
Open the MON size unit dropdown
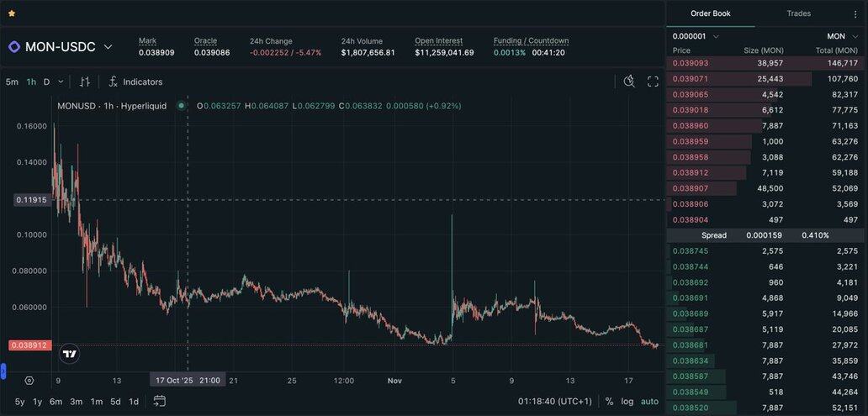pos(843,36)
